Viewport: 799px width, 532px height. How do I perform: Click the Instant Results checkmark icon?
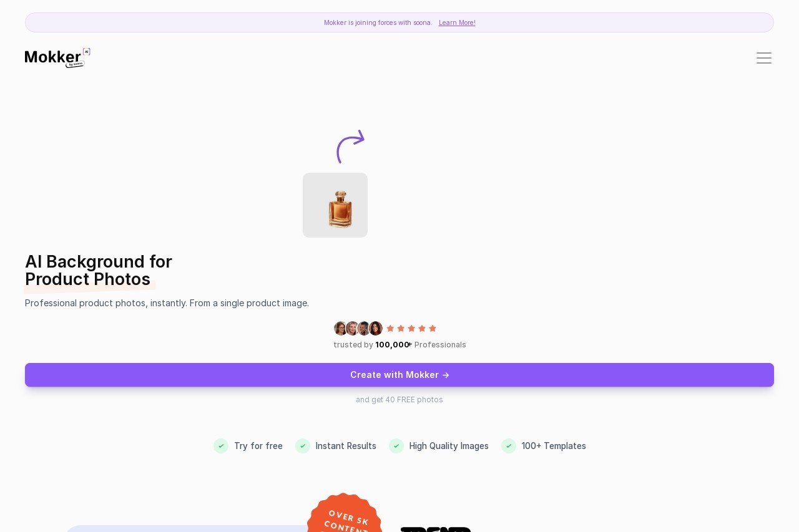coord(303,446)
